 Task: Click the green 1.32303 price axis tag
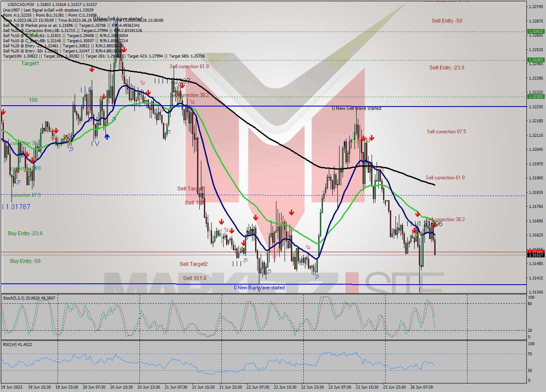[535, 97]
